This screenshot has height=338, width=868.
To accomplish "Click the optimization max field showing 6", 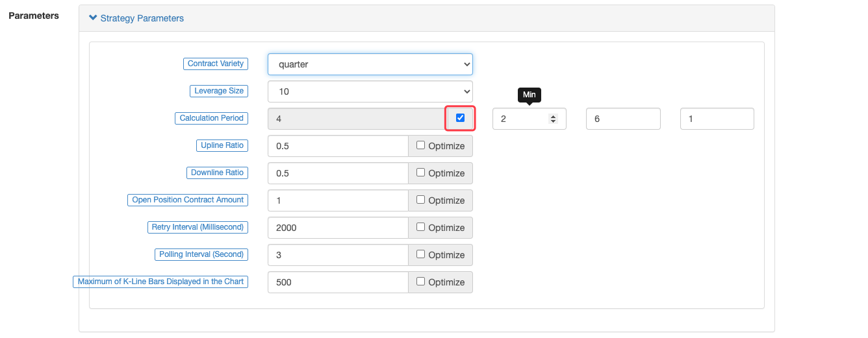I will point(622,119).
